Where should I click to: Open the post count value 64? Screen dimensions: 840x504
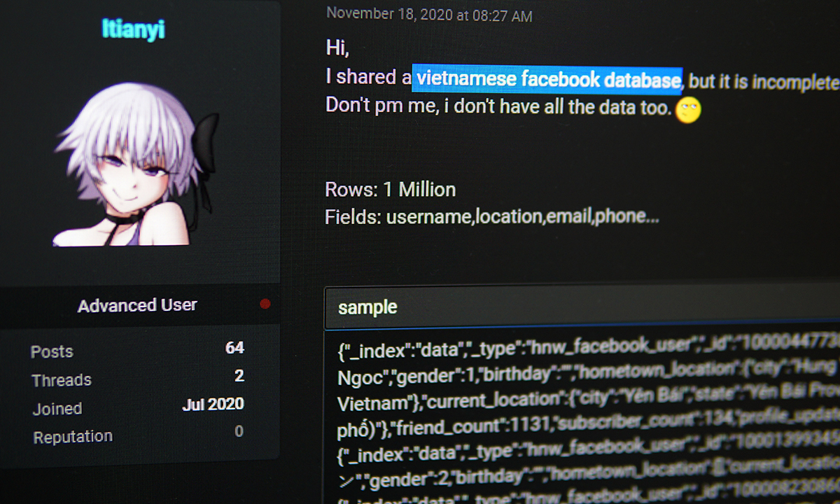(x=234, y=347)
